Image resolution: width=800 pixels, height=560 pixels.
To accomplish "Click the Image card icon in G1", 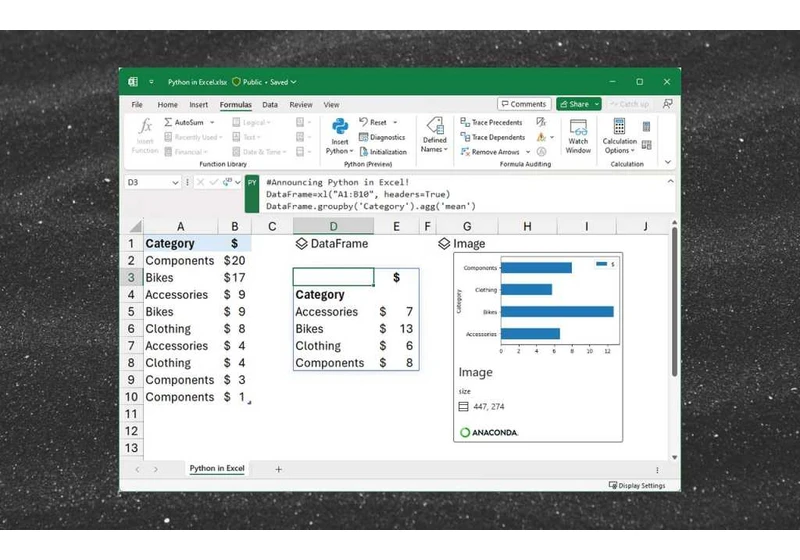I will tap(444, 244).
